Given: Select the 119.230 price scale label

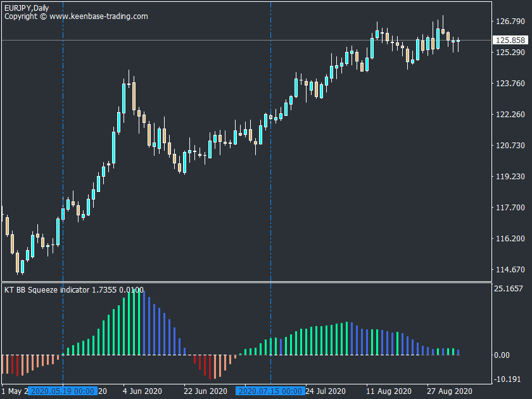Looking at the screenshot, I should coord(510,177).
